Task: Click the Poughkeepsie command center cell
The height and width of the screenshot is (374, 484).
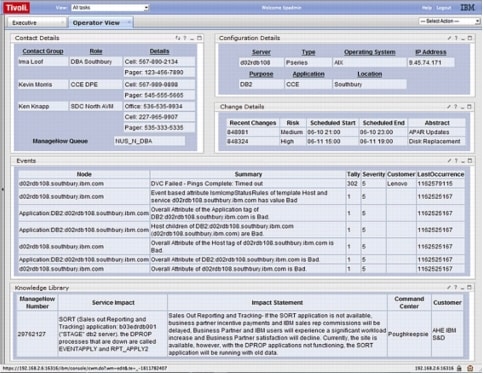Action: click(409, 334)
